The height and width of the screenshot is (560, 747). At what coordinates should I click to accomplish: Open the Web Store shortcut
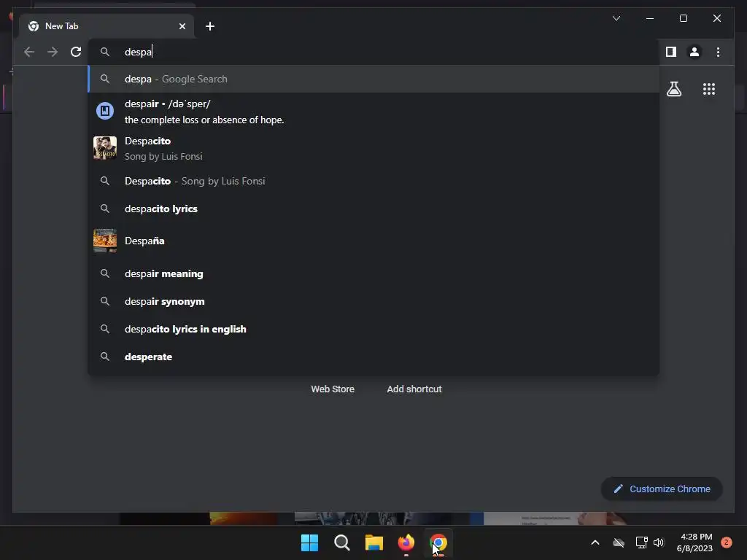tap(333, 389)
